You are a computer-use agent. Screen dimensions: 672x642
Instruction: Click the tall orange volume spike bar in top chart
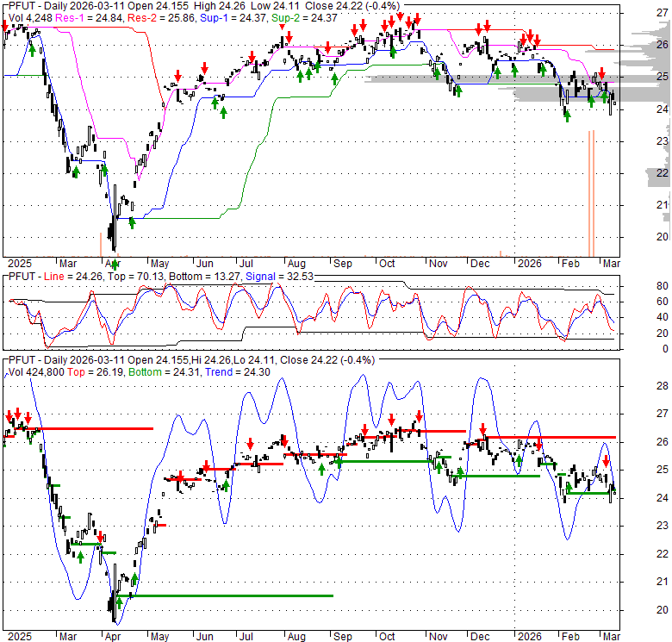coord(590,188)
